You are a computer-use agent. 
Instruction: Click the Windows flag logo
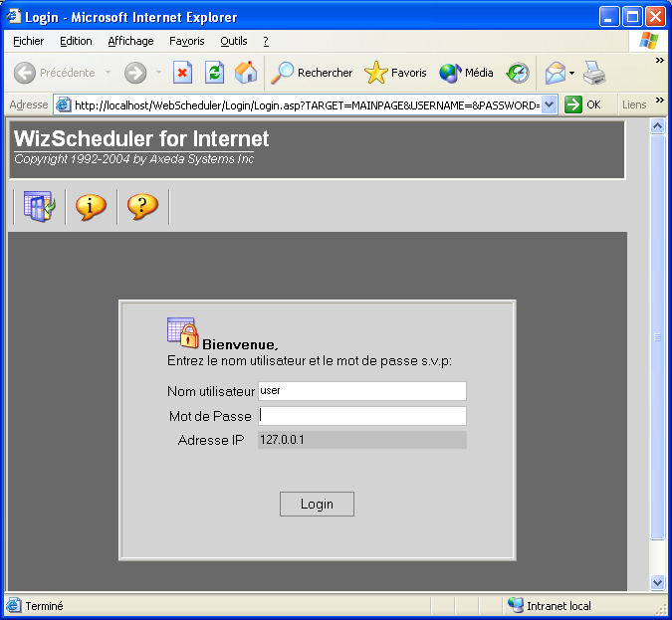(x=649, y=41)
